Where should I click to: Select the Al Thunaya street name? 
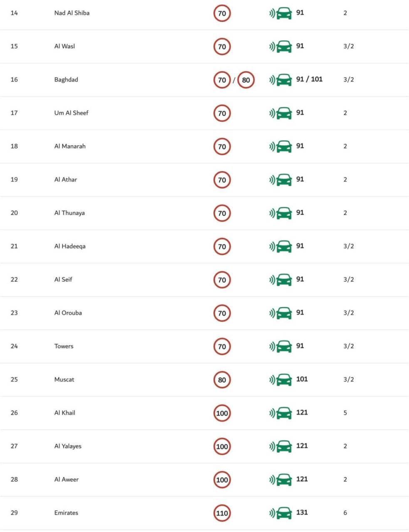[69, 213]
